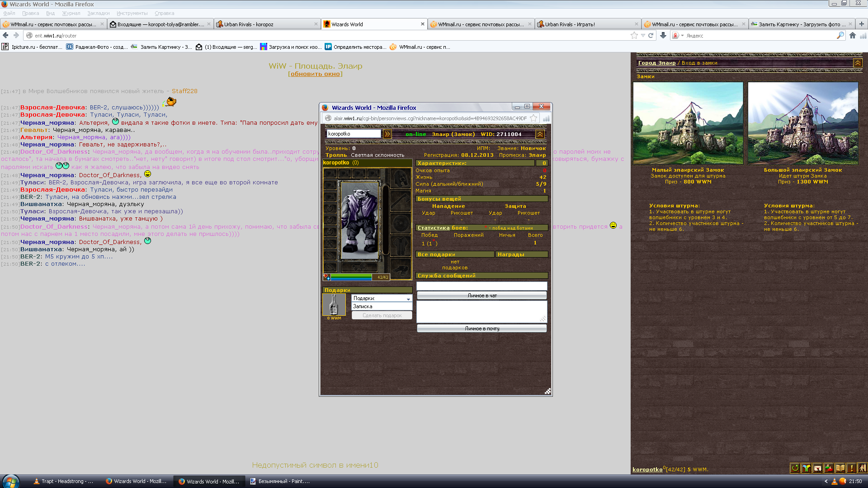Reload page in main Firefox address bar

click(651, 35)
